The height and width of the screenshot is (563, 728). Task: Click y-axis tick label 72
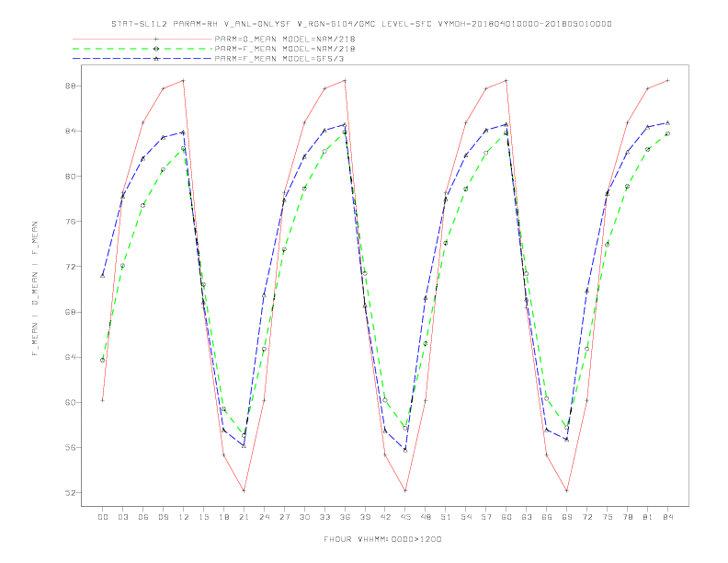(x=71, y=267)
